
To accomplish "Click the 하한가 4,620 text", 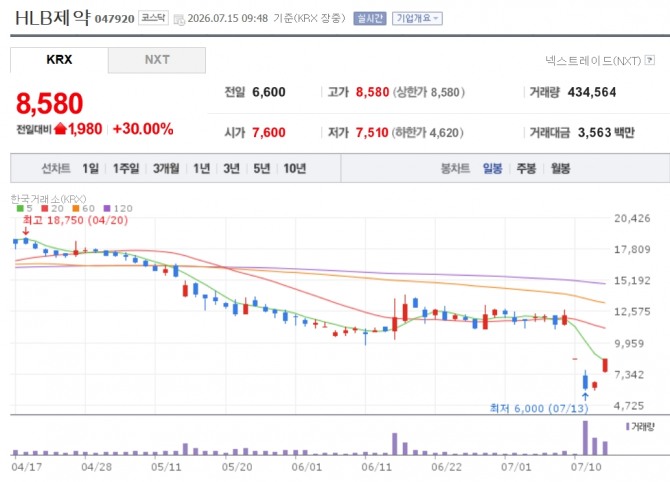I will [x=428, y=132].
